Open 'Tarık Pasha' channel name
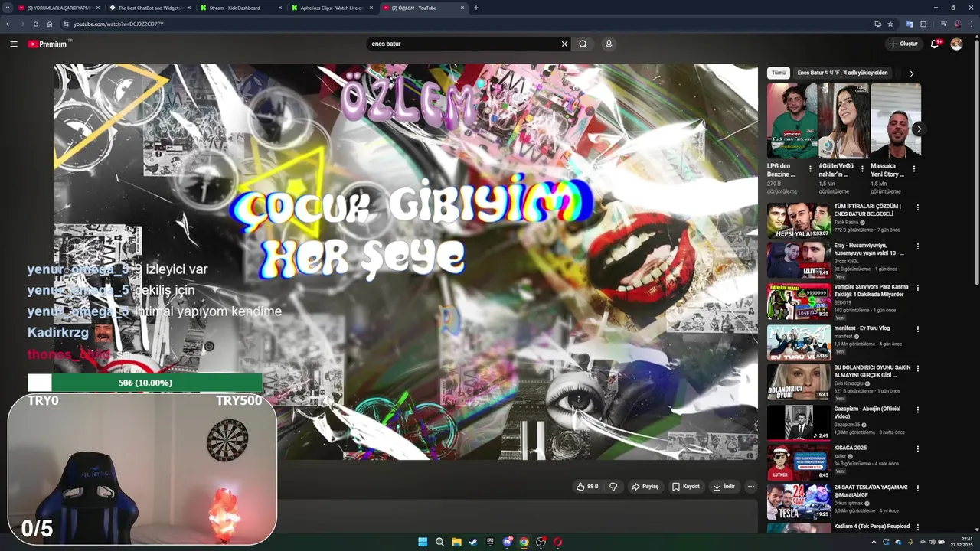The width and height of the screenshot is (980, 551). (x=846, y=222)
